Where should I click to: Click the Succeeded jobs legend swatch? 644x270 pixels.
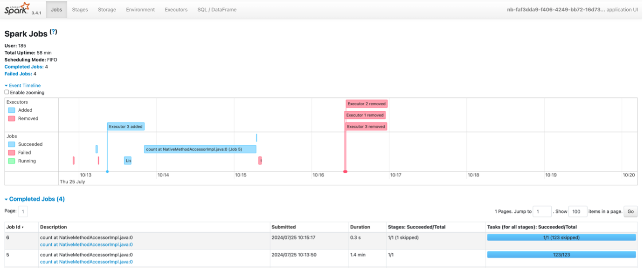pyautogui.click(x=12, y=144)
